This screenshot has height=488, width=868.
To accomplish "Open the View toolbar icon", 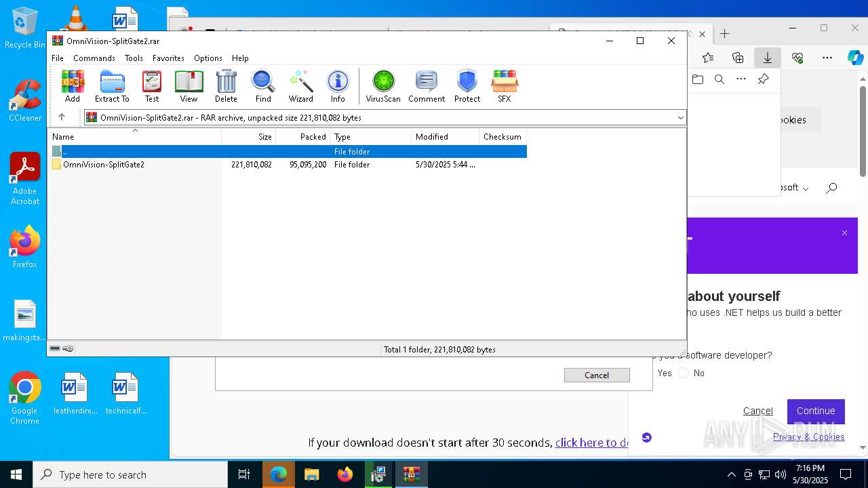I will pos(189,86).
